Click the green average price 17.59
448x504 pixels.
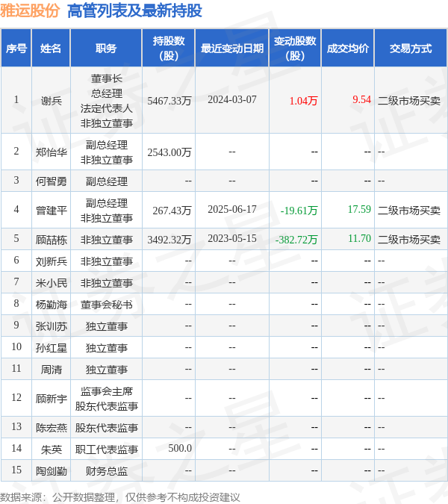click(x=359, y=209)
